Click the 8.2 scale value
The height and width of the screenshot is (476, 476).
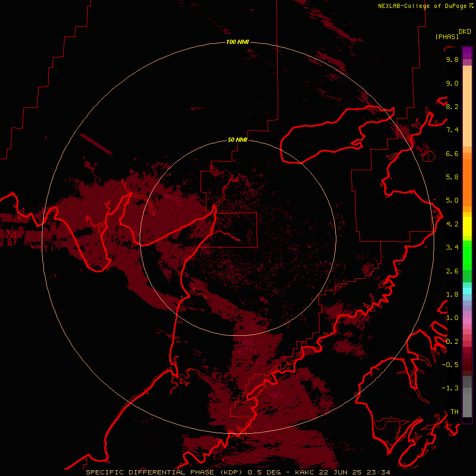click(452, 106)
